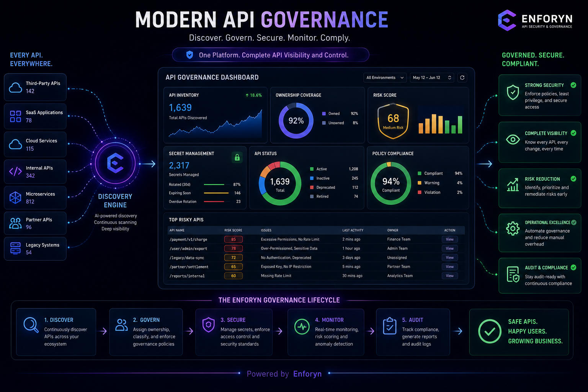The height and width of the screenshot is (392, 588).
Task: Click the Strong Security green check badge
Action: tap(573, 85)
